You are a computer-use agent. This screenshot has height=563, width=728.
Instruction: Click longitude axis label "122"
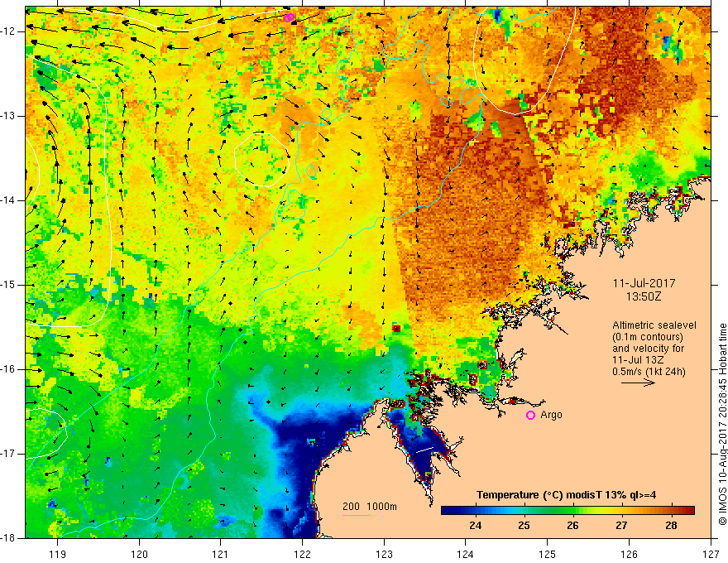click(x=302, y=554)
